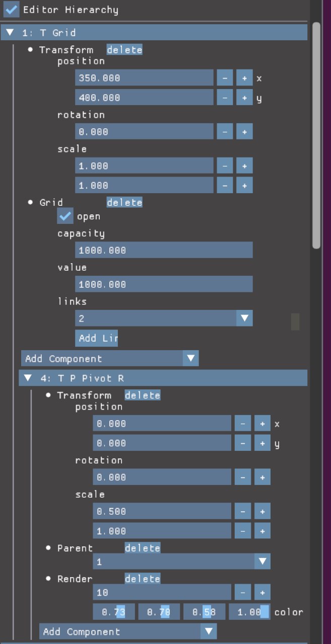This screenshot has width=331, height=644.
Task: Open T Grid's Add Component dropdown
Action: [x=110, y=358]
